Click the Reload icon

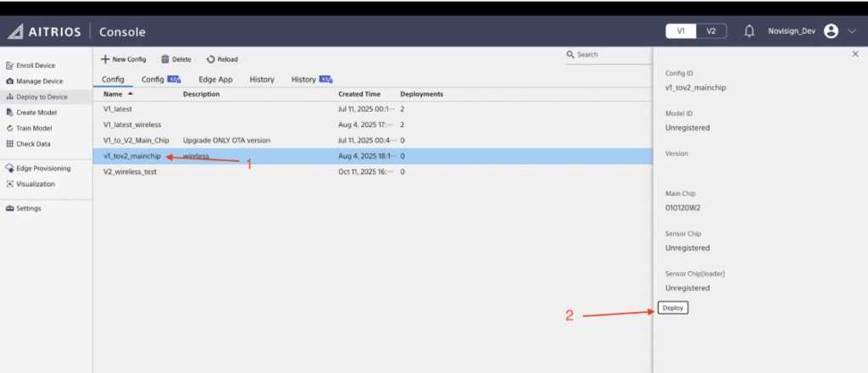[x=210, y=59]
